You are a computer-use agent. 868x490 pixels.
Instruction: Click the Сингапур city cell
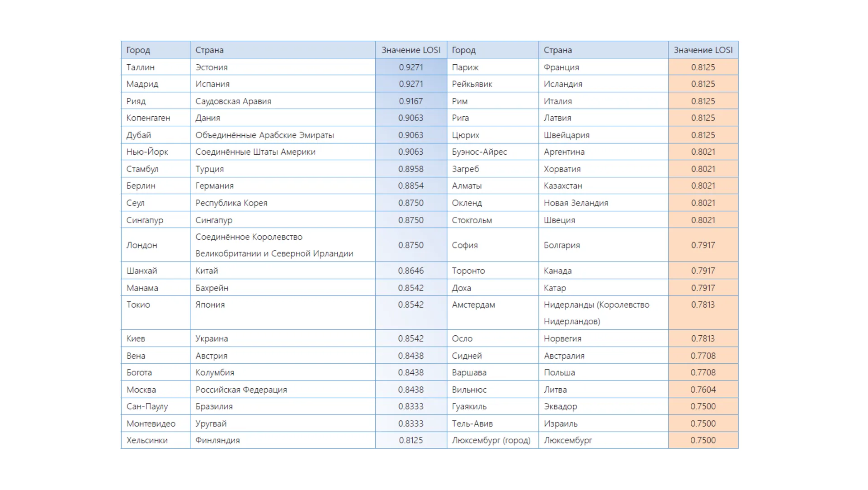(x=156, y=220)
